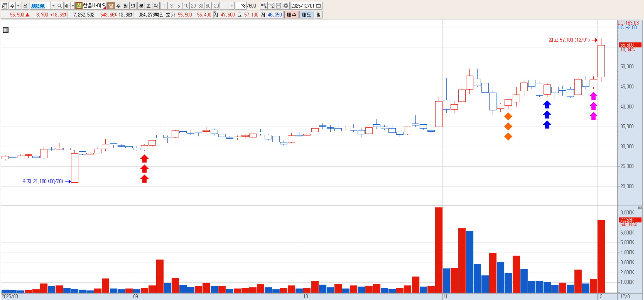Click the add line indicator icon
This screenshot has height=300, width=644.
coord(271,6)
